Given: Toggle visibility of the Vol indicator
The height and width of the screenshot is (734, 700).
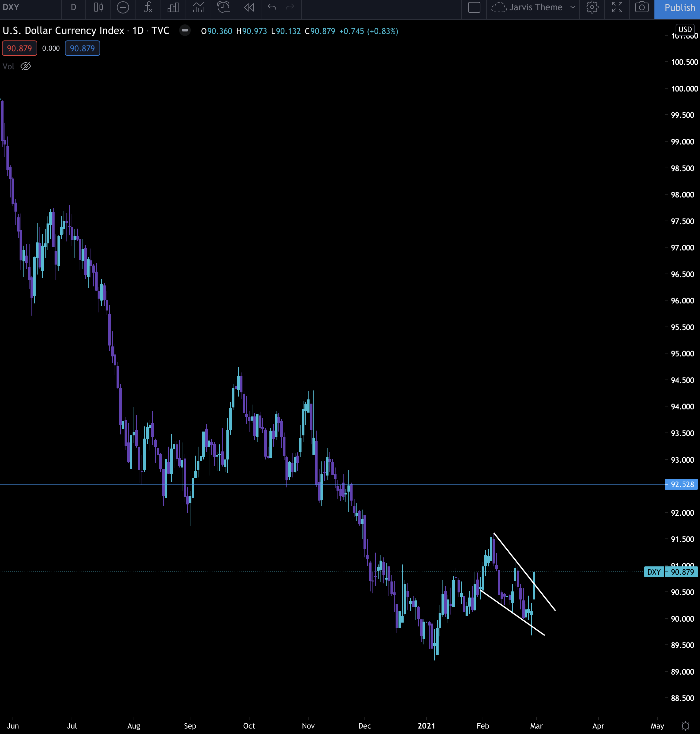Looking at the screenshot, I should coord(26,66).
